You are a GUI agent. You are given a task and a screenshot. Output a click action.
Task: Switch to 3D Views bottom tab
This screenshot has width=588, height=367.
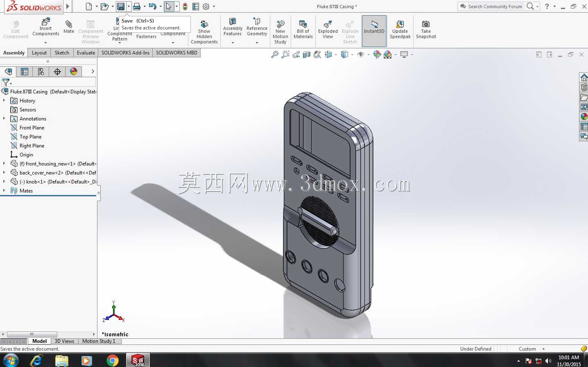pyautogui.click(x=64, y=341)
